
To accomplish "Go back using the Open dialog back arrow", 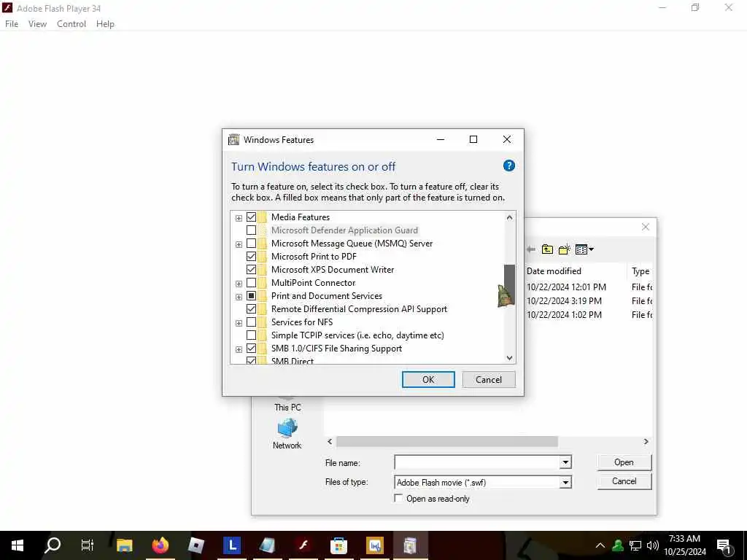I will pos(531,249).
